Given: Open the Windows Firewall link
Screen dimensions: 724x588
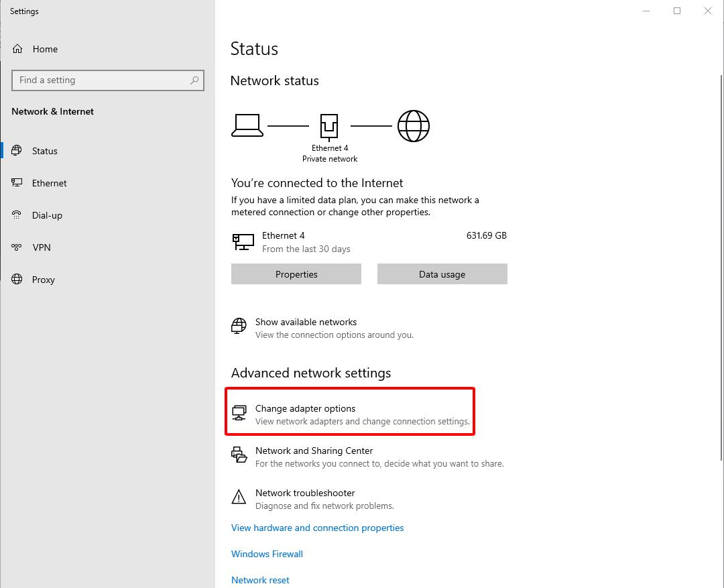Looking at the screenshot, I should pos(267,554).
